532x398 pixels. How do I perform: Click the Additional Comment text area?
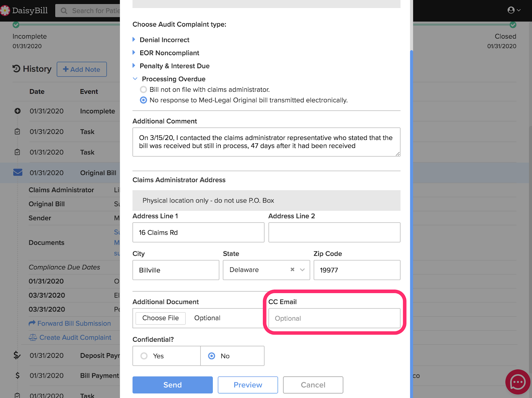point(266,142)
